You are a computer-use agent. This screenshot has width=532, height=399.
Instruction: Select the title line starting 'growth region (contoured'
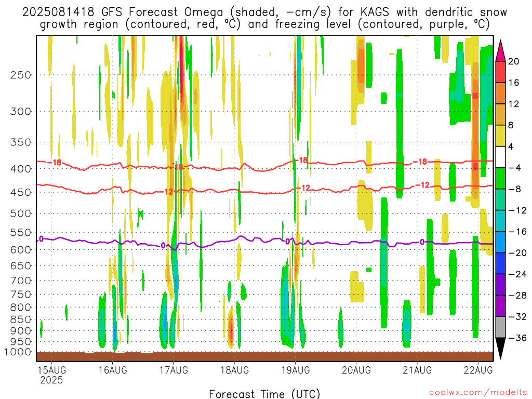coord(264,24)
